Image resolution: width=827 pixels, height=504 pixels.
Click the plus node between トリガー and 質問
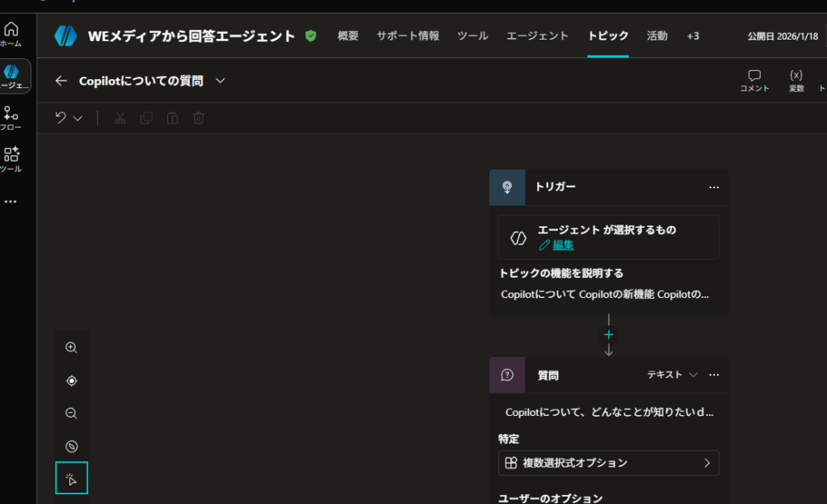click(x=608, y=334)
